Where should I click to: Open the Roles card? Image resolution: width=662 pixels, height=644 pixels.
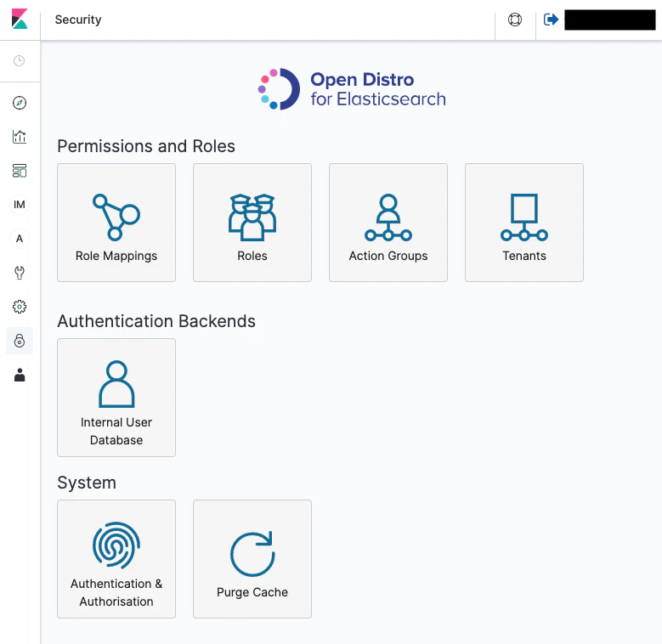(x=252, y=223)
